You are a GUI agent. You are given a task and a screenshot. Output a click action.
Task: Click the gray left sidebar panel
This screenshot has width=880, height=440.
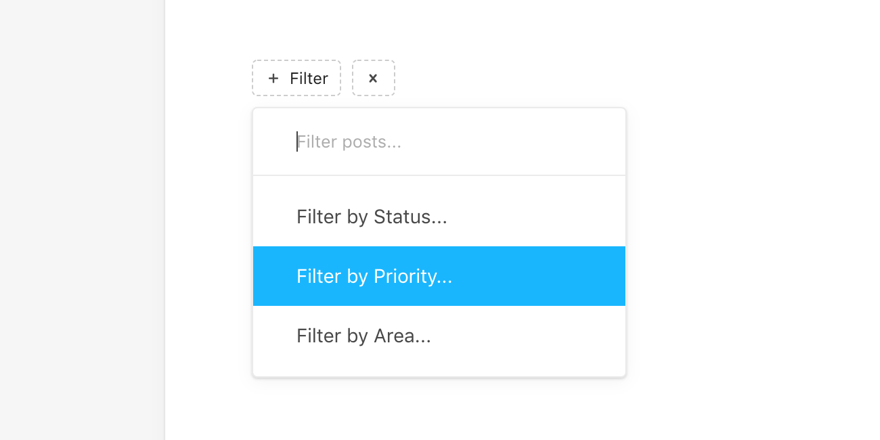(x=82, y=220)
